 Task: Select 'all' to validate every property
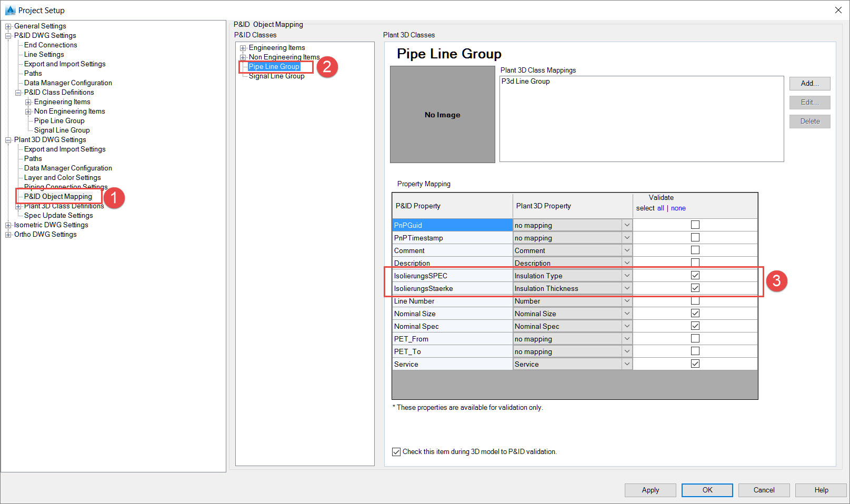(661, 208)
